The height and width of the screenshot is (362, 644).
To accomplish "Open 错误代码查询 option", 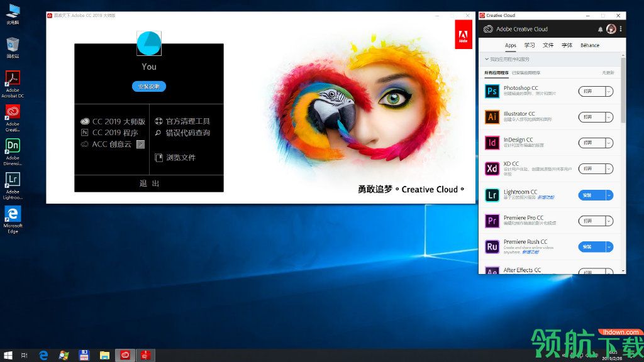I will point(182,133).
